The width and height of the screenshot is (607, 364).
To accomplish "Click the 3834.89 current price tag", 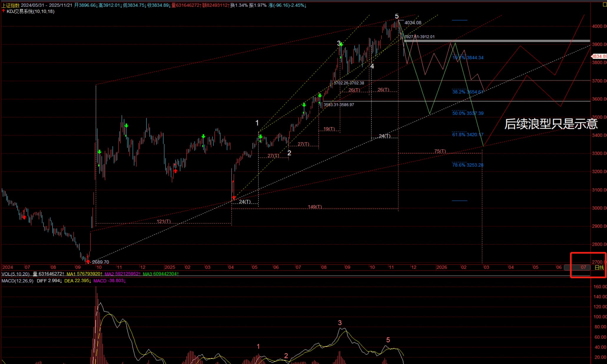I will 599,56.
